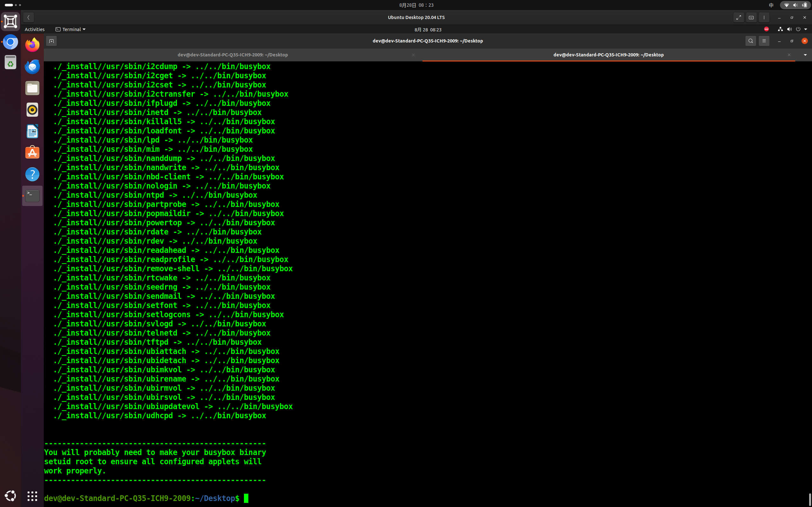Close the second terminal tab
The image size is (812, 507).
(789, 55)
